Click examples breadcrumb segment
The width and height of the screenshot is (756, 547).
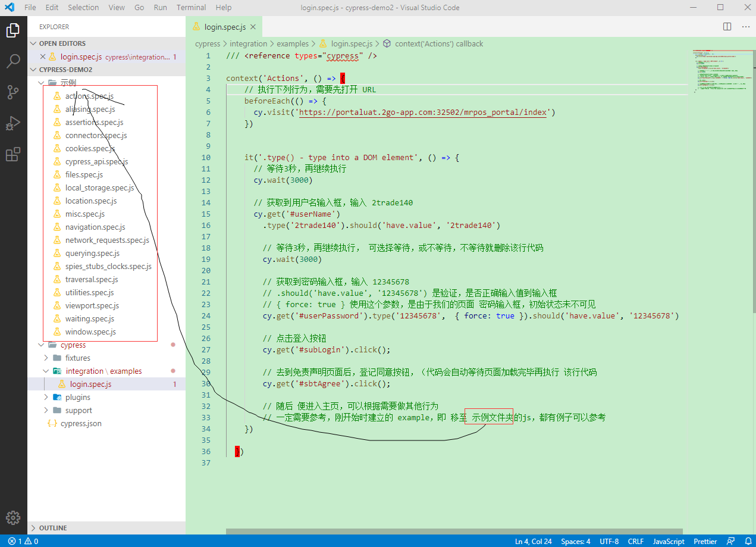(293, 43)
